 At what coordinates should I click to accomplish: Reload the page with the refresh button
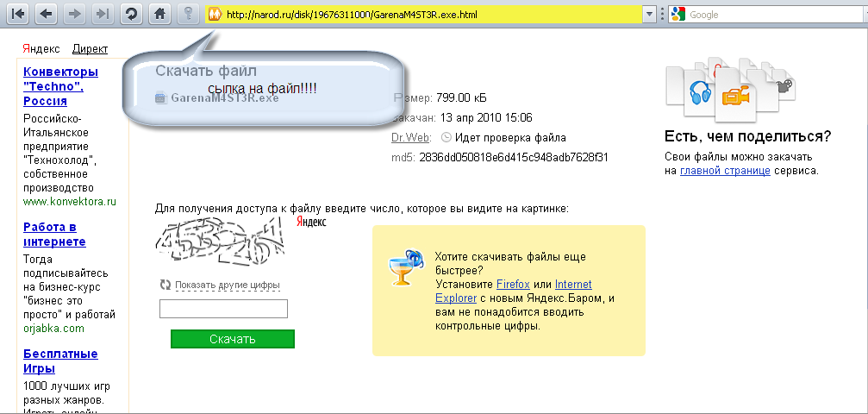pyautogui.click(x=131, y=15)
